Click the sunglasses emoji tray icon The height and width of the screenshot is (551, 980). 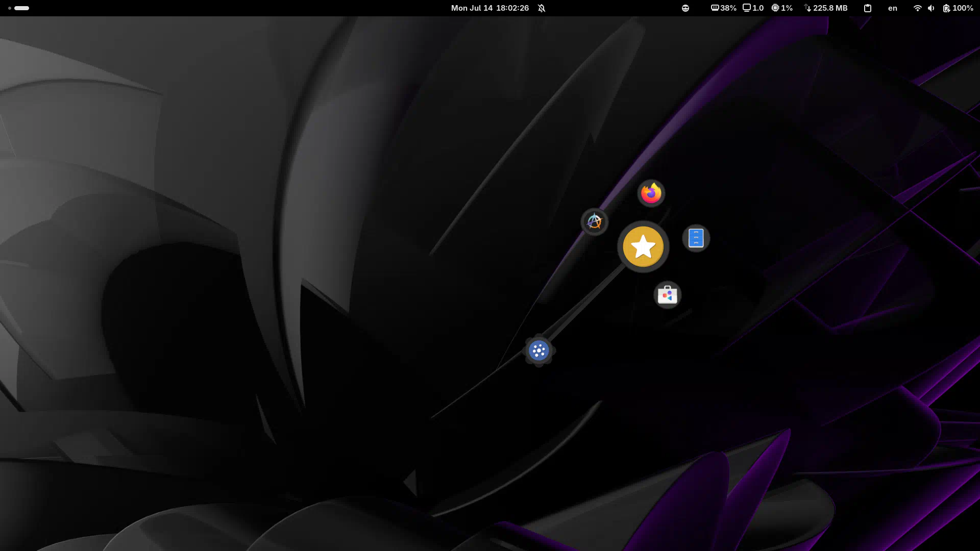[685, 8]
